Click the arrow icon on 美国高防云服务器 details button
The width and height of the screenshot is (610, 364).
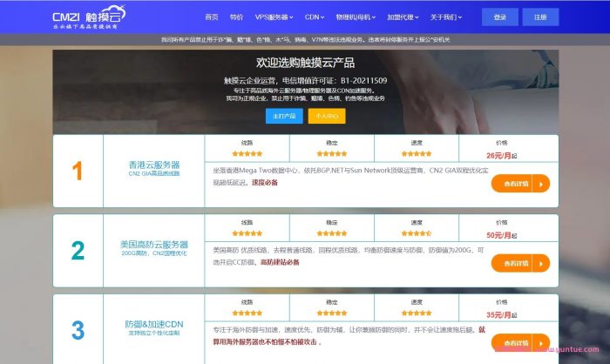tap(542, 263)
